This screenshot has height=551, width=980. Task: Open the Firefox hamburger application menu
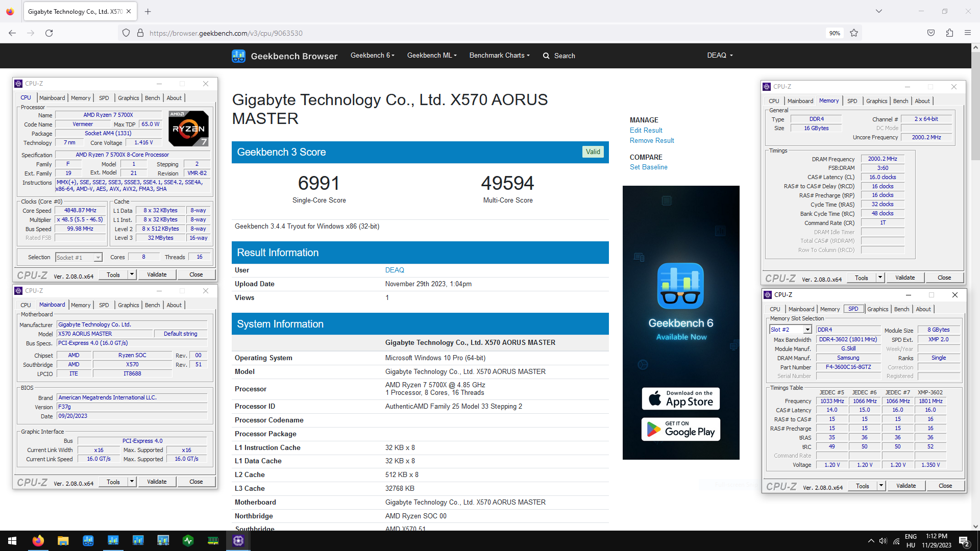[x=968, y=33]
